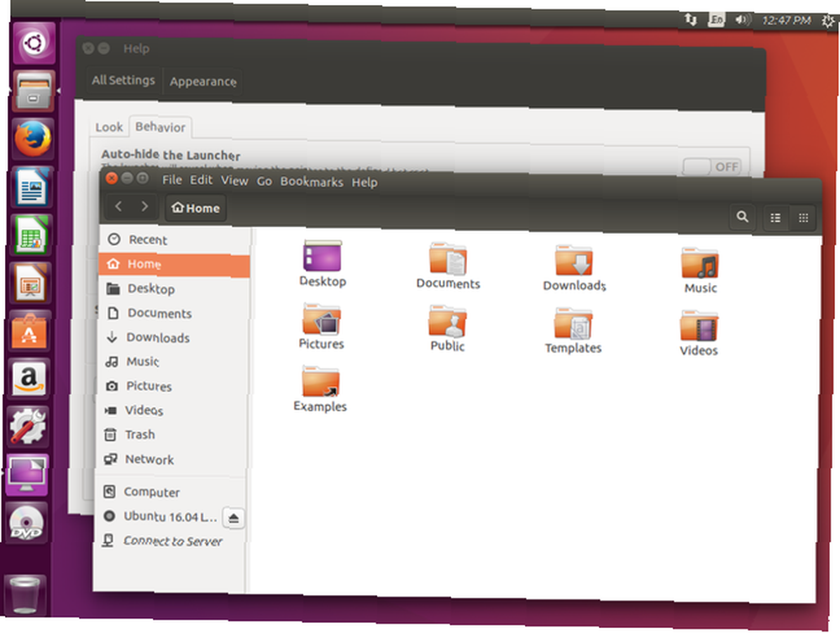Open the DVD disc launcher icon
The width and height of the screenshot is (840, 633).
pyautogui.click(x=26, y=523)
